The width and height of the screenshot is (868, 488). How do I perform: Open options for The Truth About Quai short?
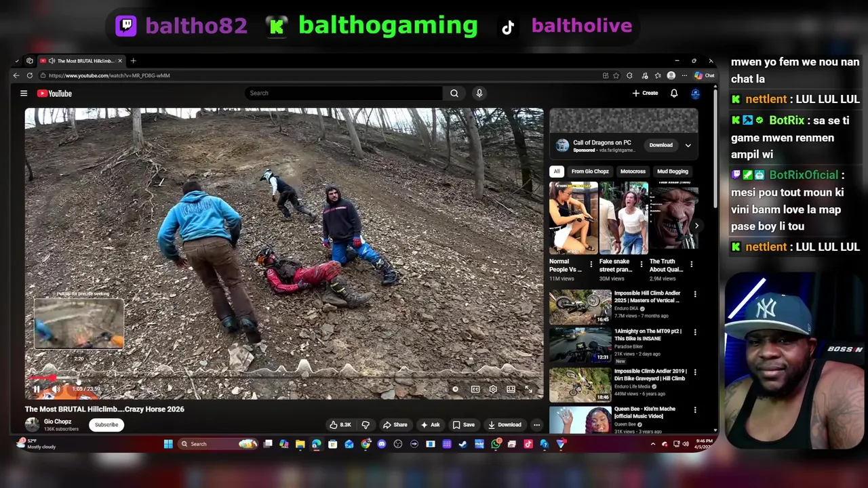(691, 264)
